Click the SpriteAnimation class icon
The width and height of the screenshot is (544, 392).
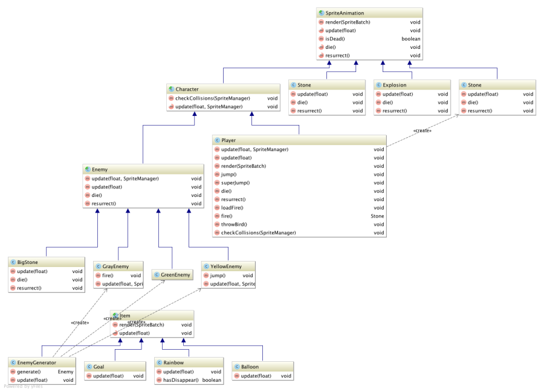322,13
